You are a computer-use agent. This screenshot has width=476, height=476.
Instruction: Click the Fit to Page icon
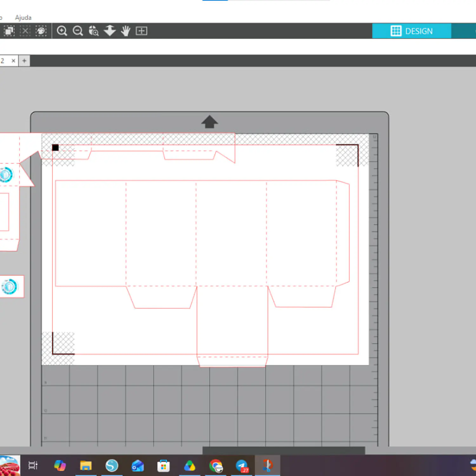142,31
